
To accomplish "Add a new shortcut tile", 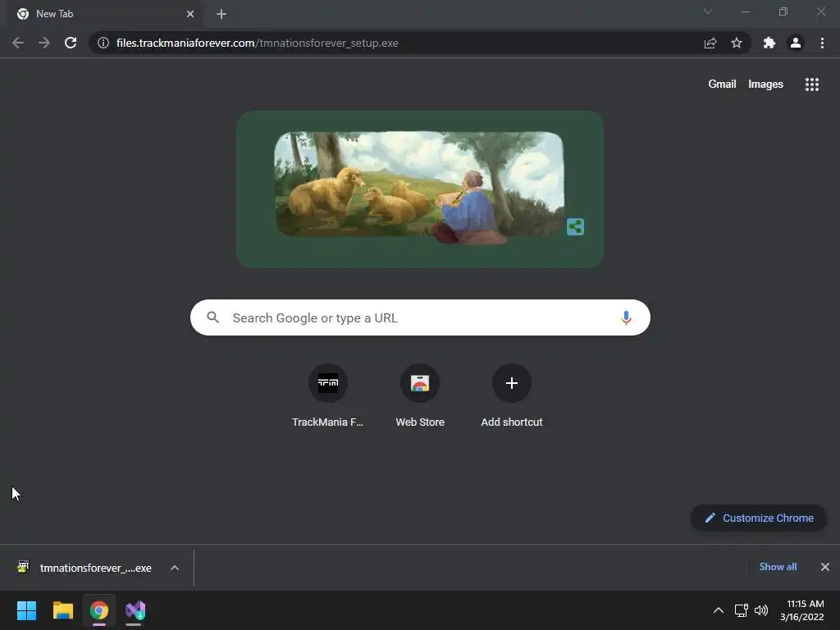I will click(x=512, y=396).
